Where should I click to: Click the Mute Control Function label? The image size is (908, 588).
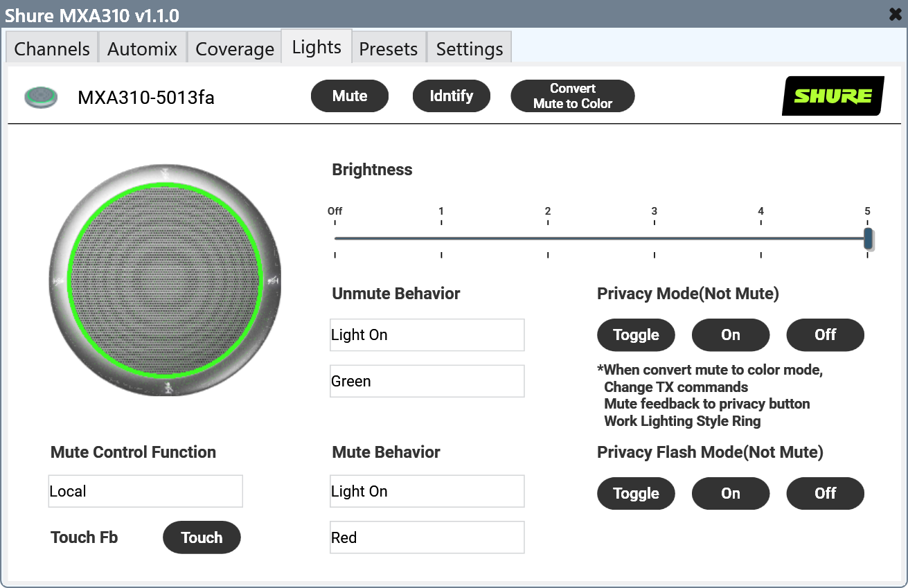coord(134,452)
